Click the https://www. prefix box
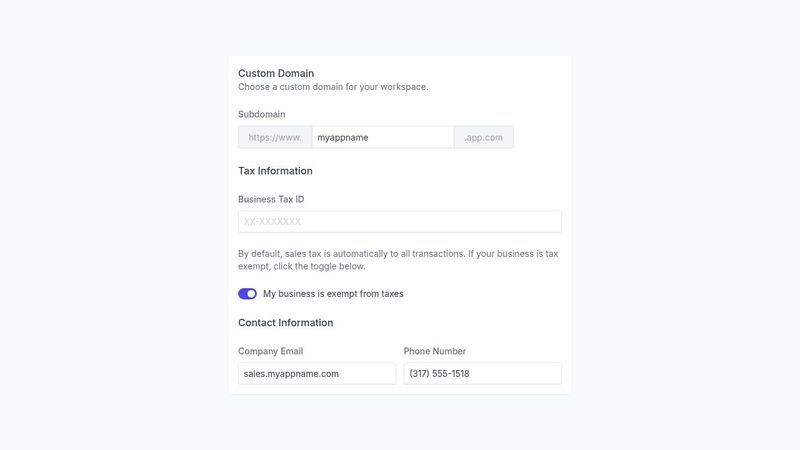800x450 pixels. [x=275, y=137]
